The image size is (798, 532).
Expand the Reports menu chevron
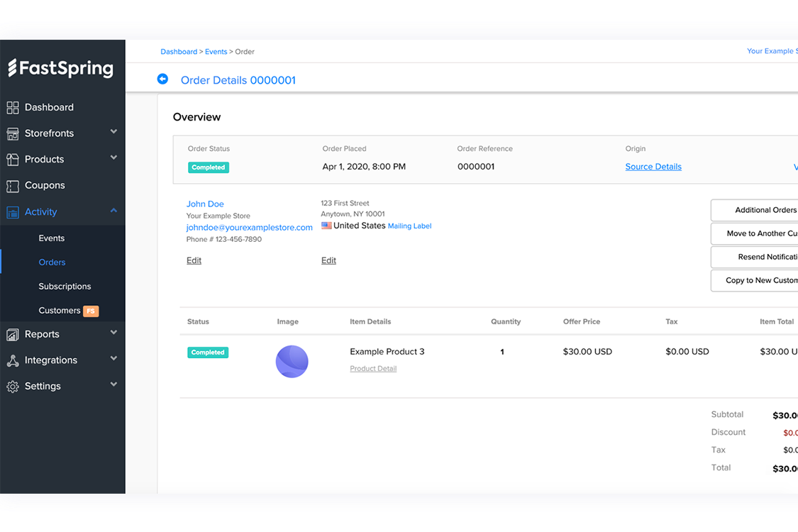click(113, 333)
